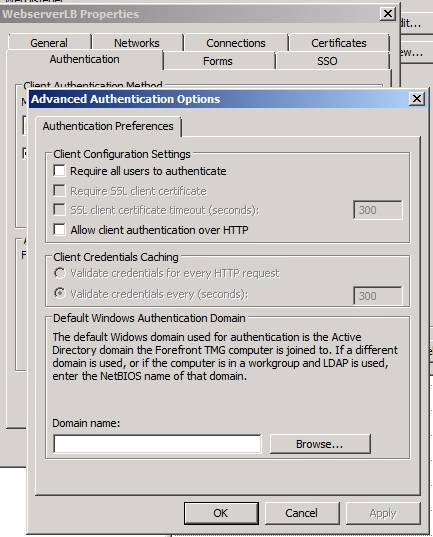This screenshot has width=433, height=537.
Task: Open the Networks tab
Action: [x=137, y=43]
